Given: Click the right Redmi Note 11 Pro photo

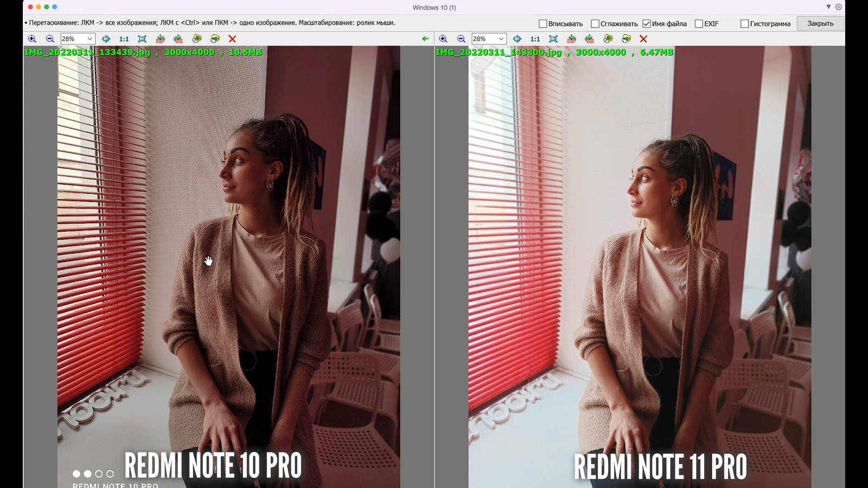Looking at the screenshot, I should [x=640, y=267].
